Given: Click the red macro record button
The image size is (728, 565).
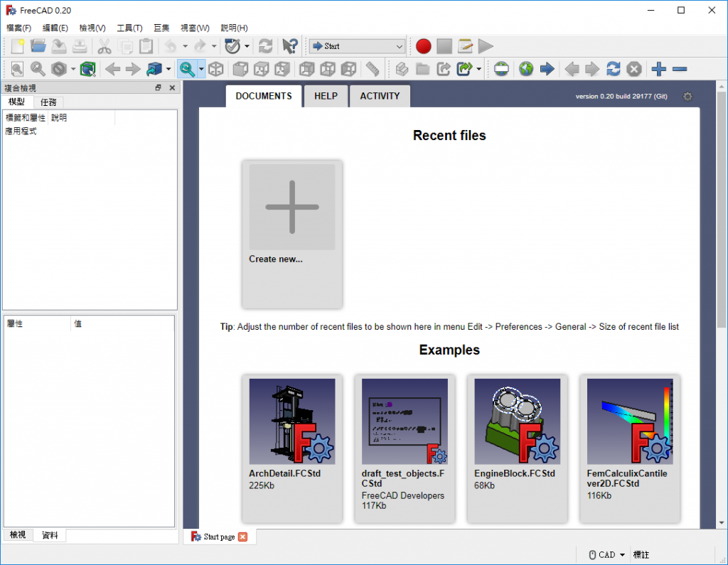Looking at the screenshot, I should (x=424, y=46).
